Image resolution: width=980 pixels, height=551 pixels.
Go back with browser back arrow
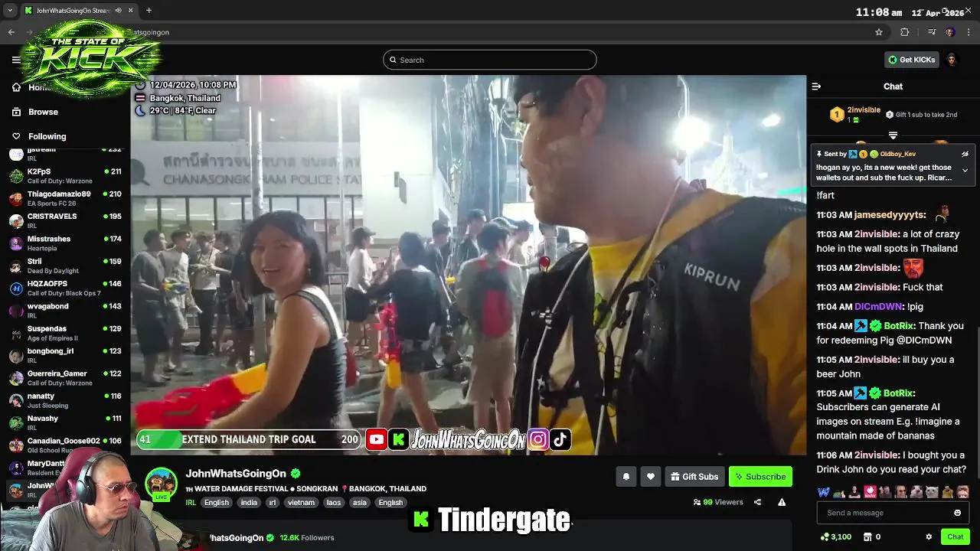pos(11,32)
